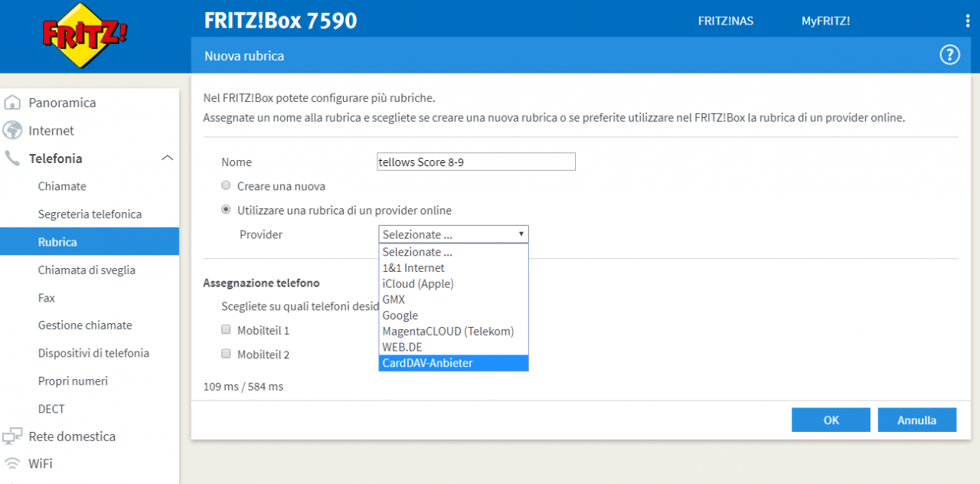980x484 pixels.
Task: Enable the Mobilteil 1 checkbox
Action: pyautogui.click(x=226, y=330)
